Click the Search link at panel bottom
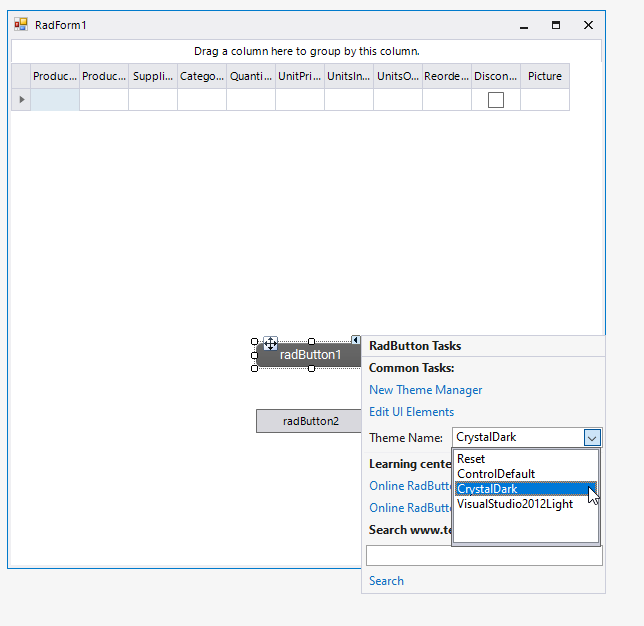The image size is (644, 626). [386, 581]
